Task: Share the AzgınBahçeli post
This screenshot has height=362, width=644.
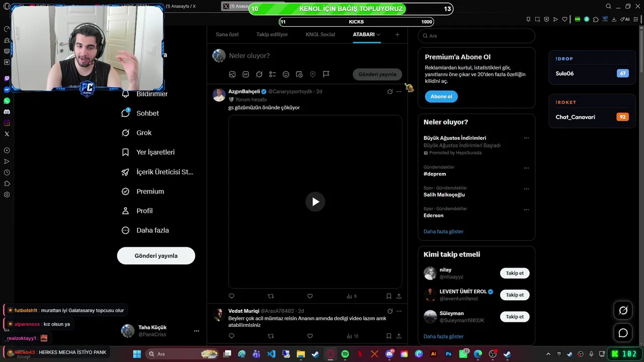Action: pos(399,296)
